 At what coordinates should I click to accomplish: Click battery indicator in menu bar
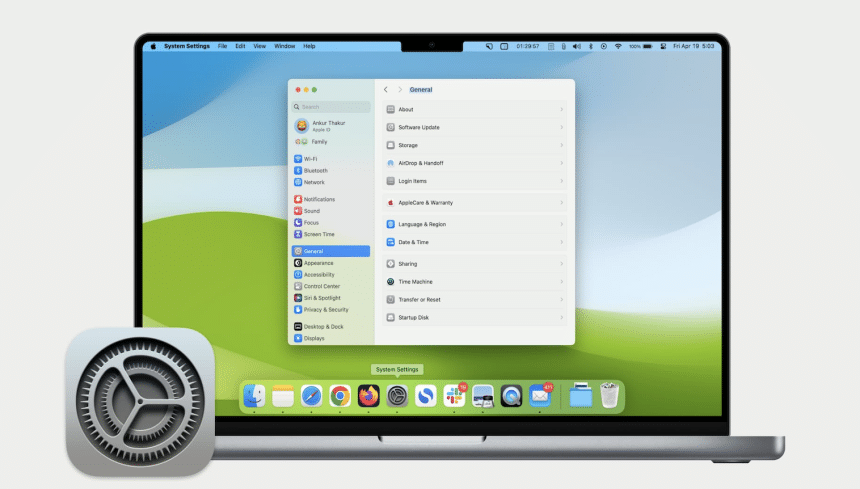point(641,47)
